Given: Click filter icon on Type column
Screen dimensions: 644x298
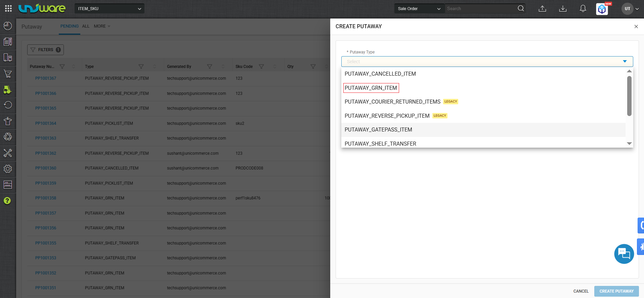Looking at the screenshot, I should (141, 67).
